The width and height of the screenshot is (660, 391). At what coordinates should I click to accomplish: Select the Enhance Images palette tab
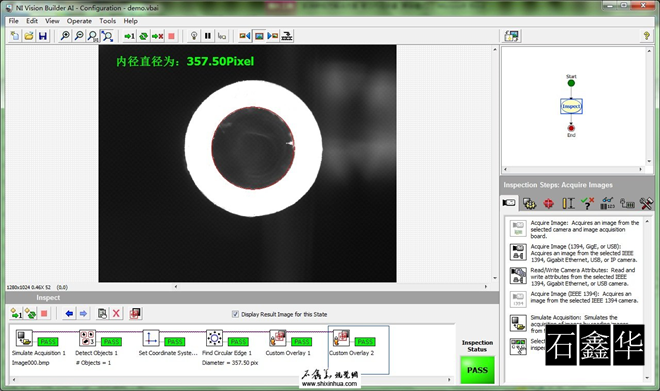pyautogui.click(x=529, y=203)
